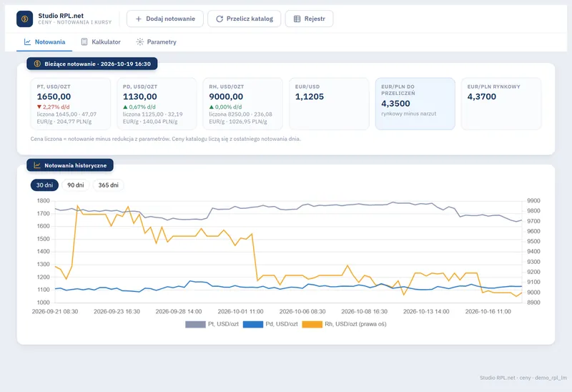Click the liczona 8250,00 text in Rh card
The width and height of the screenshot is (572, 392).
229,114
